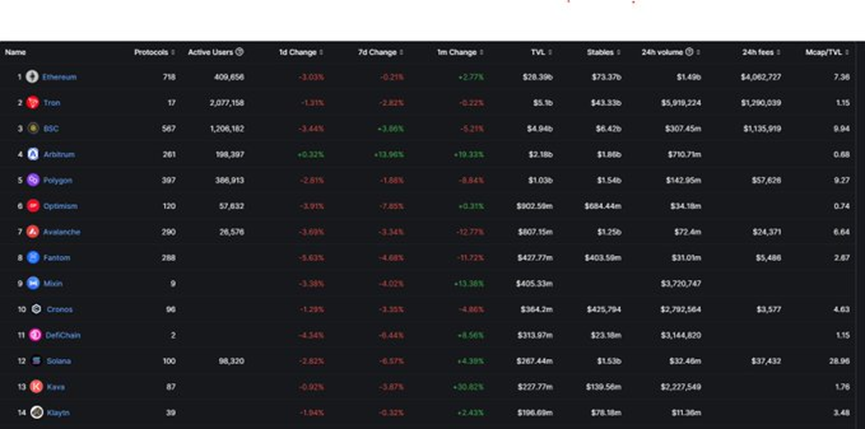Image resolution: width=865 pixels, height=429 pixels.
Task: Click the Kava logo icon
Action: point(37,386)
